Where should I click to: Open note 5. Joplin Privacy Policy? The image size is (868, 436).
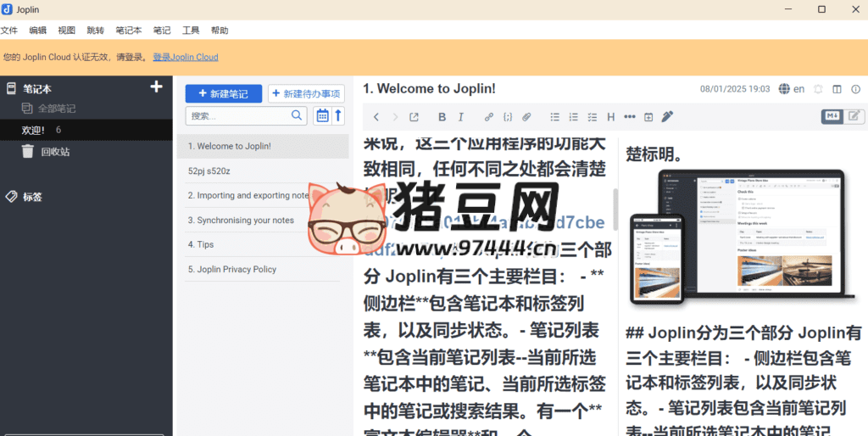263,269
